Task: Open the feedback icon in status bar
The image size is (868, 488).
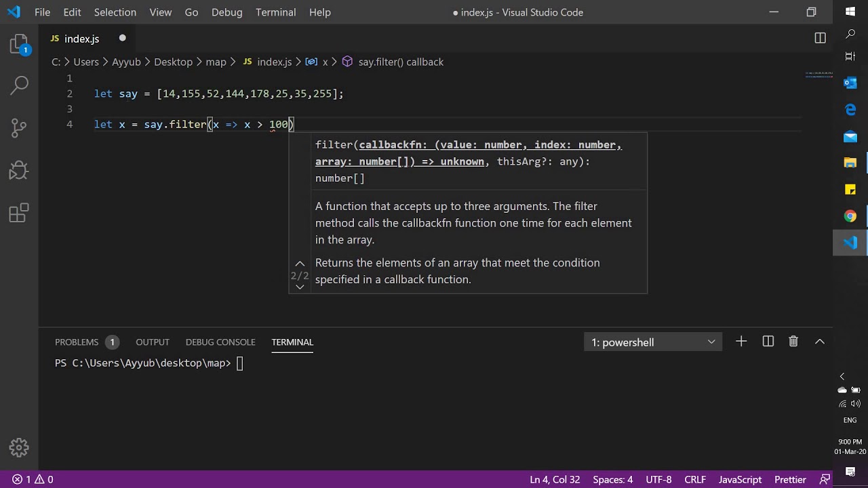Action: coord(825,479)
